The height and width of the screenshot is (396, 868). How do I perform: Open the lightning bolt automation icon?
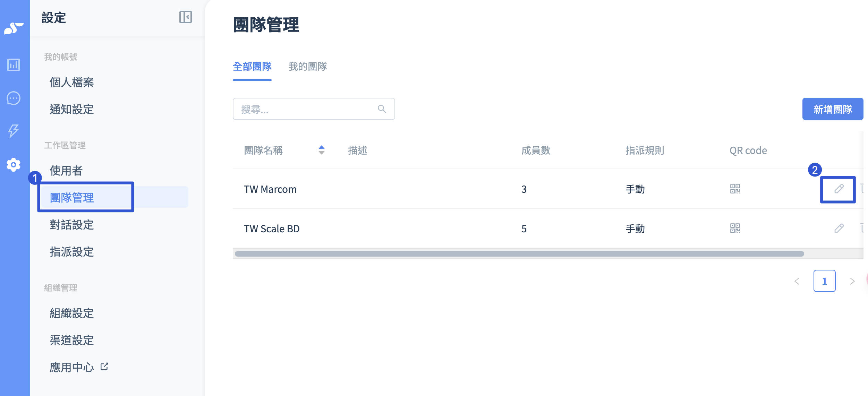click(x=14, y=131)
